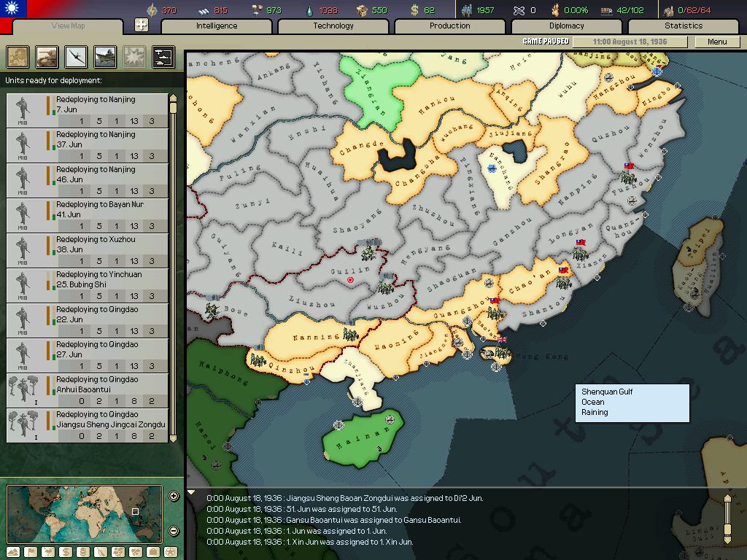This screenshot has height=560, width=747.
Task: Open the force deployment pool icon
Action: point(163,57)
